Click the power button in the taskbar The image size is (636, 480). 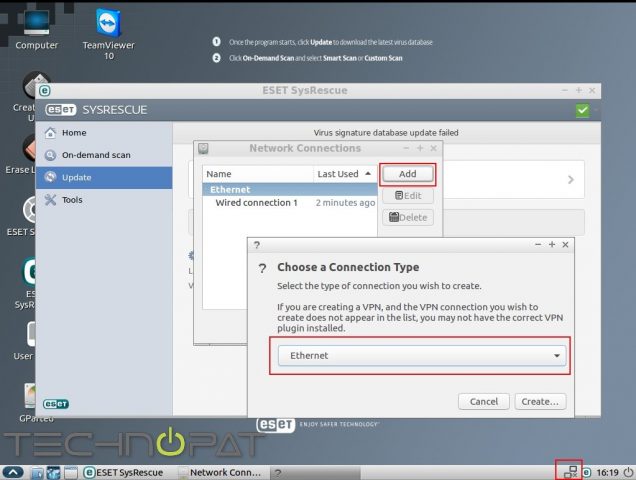tap(628, 472)
